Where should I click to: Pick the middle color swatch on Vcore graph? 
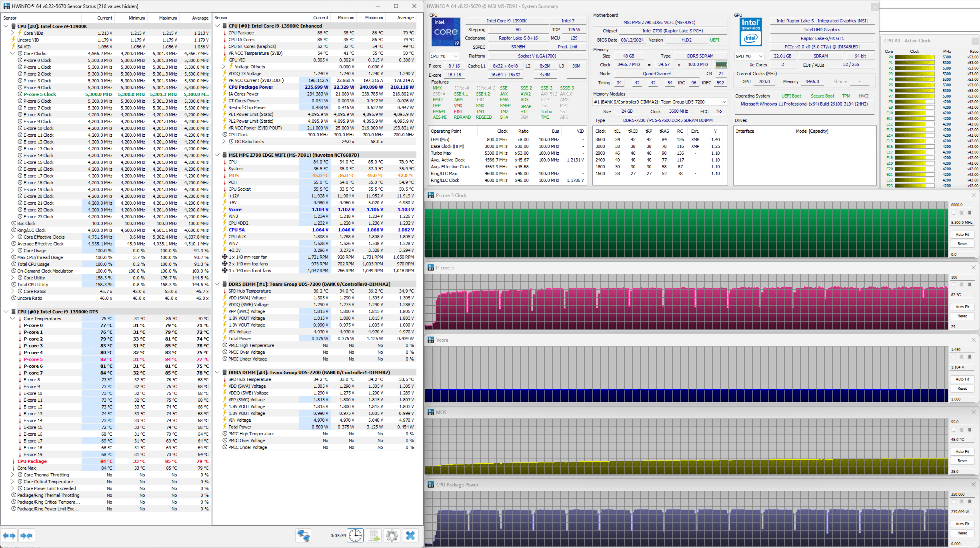pyautogui.click(x=962, y=357)
